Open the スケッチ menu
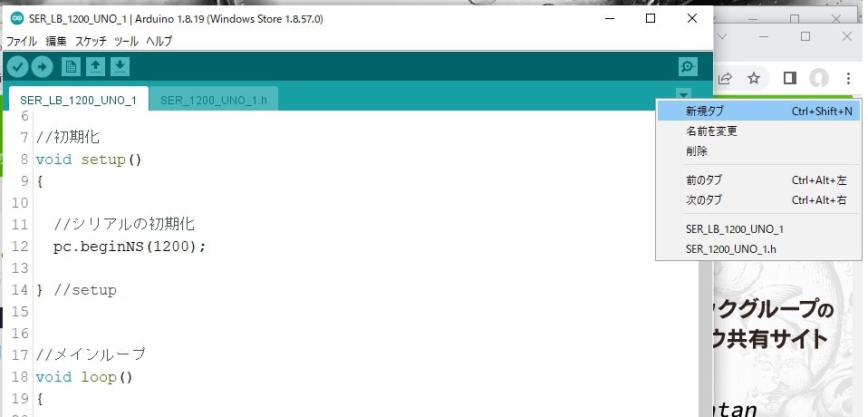Image resolution: width=868 pixels, height=417 pixels. [x=91, y=41]
